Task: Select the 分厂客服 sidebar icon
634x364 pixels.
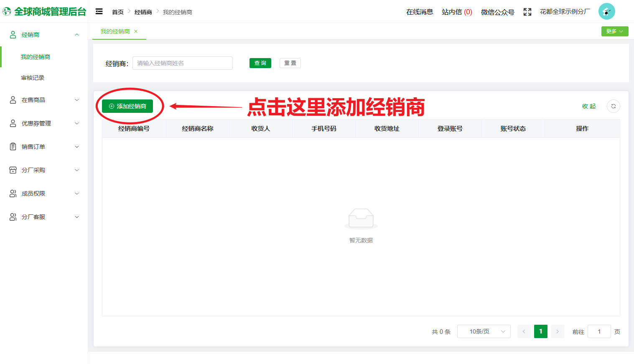Action: [12, 217]
